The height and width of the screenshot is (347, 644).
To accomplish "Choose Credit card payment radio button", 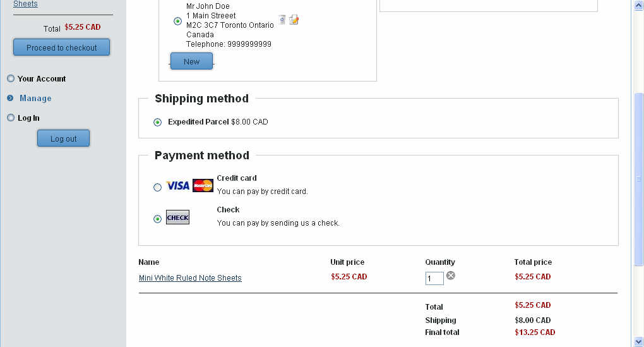I will pos(157,187).
